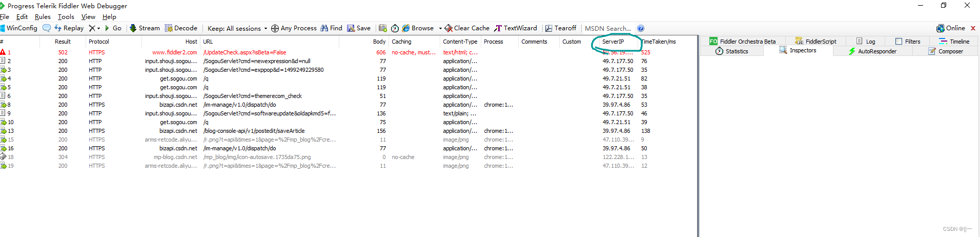Sort by TimeTaken/ms column header
This screenshot has width=980, height=237.
[659, 42]
